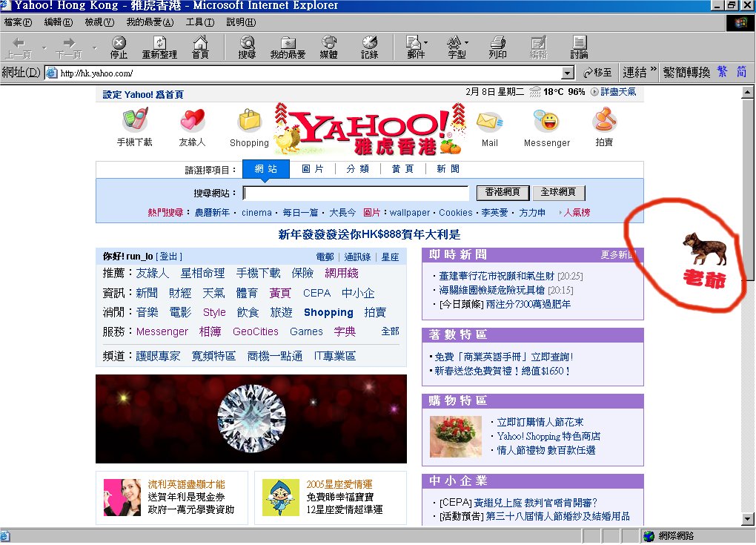Click the 網際網路 internet zone globe icon
Screen dimensions: 756x545
click(649, 536)
